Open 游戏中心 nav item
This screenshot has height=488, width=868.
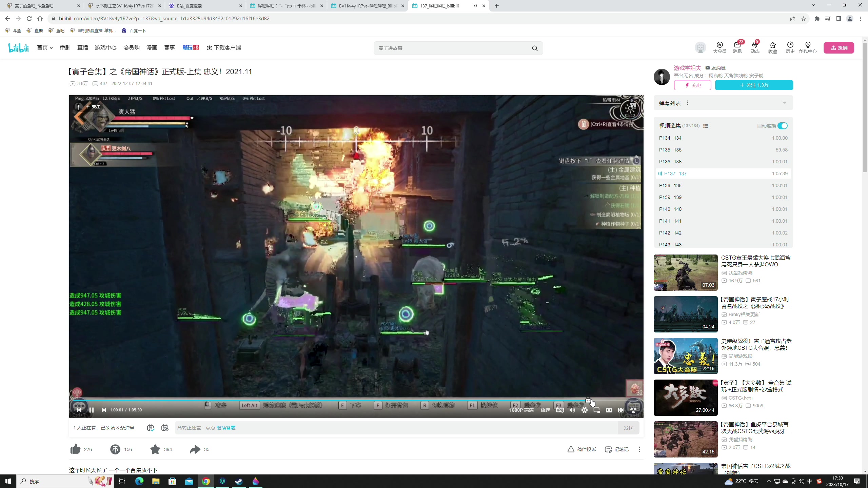105,48
